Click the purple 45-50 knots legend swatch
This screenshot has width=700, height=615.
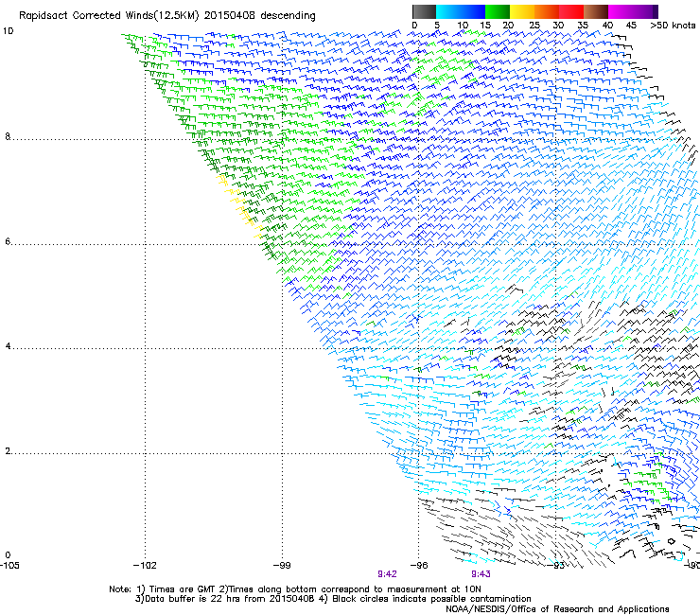[645, 11]
